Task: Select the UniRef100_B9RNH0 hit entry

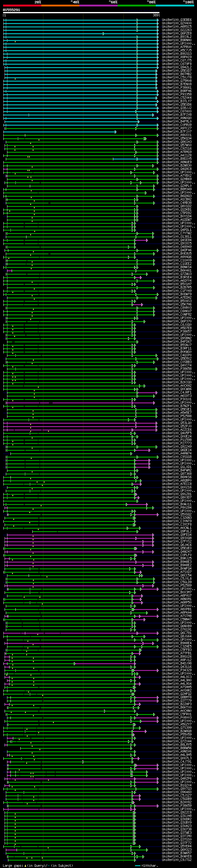Action: 177,40
